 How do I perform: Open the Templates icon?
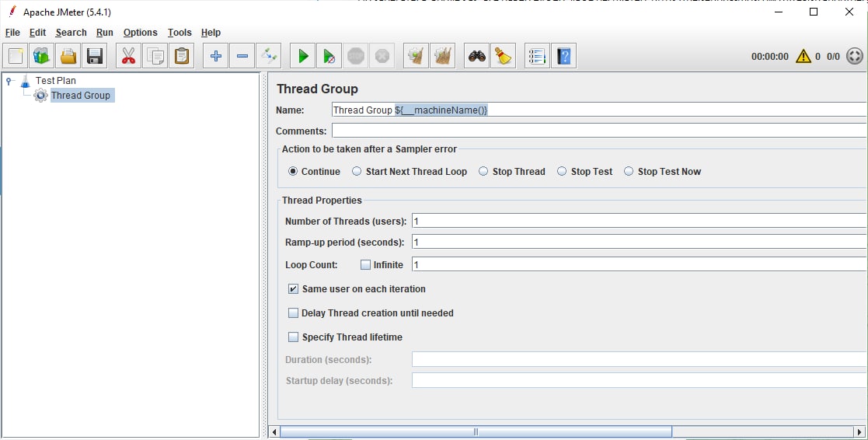click(41, 56)
